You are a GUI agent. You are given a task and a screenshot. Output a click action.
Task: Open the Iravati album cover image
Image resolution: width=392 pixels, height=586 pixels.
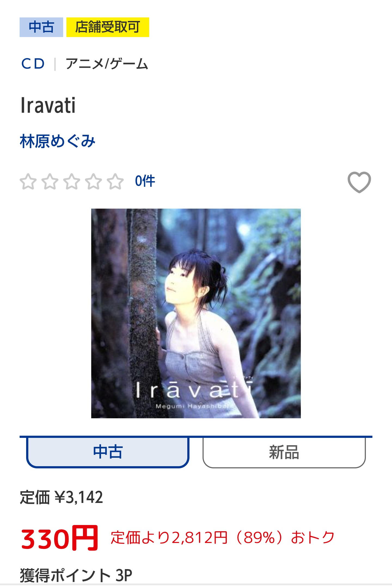(196, 313)
